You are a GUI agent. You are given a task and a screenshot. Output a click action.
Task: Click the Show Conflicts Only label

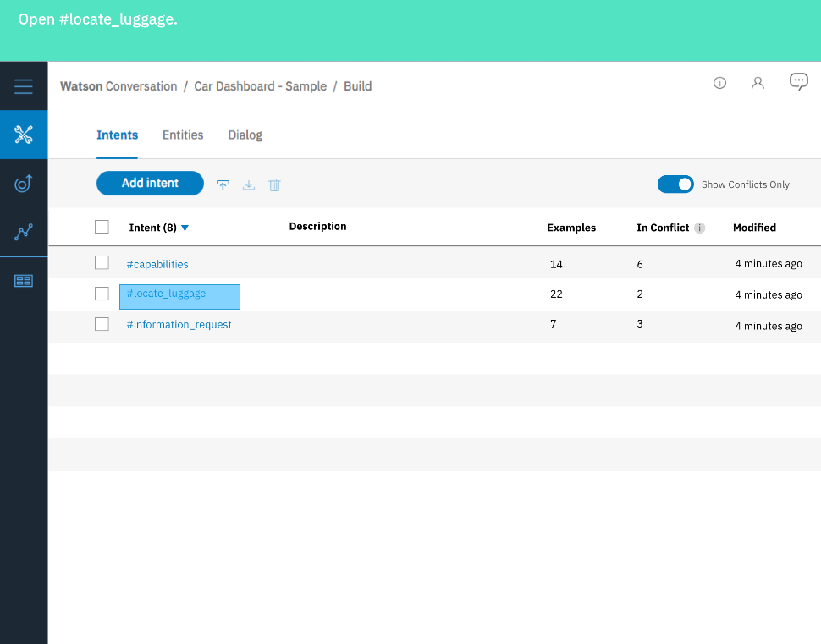[x=745, y=184]
